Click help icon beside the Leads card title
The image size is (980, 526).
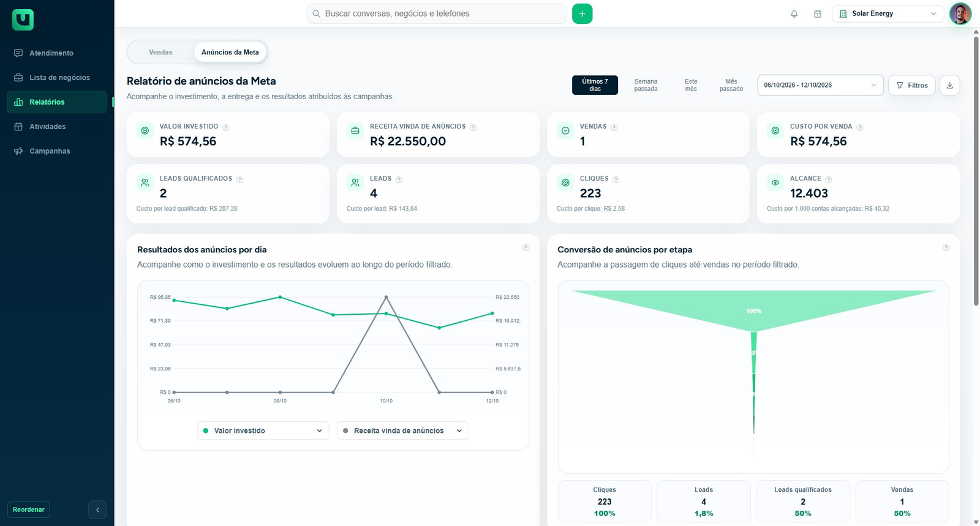click(x=399, y=179)
